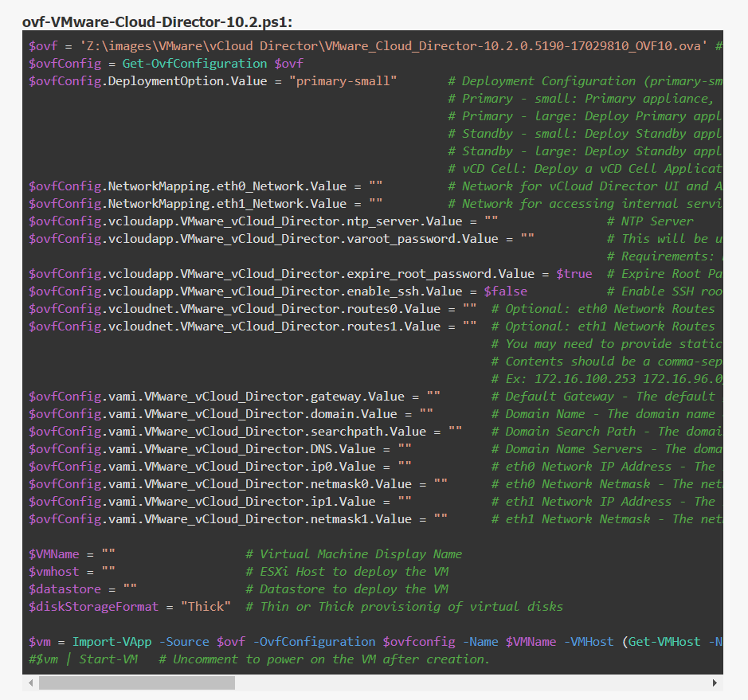The image size is (748, 700).
Task: Click the $datastore variable
Action: (65, 589)
